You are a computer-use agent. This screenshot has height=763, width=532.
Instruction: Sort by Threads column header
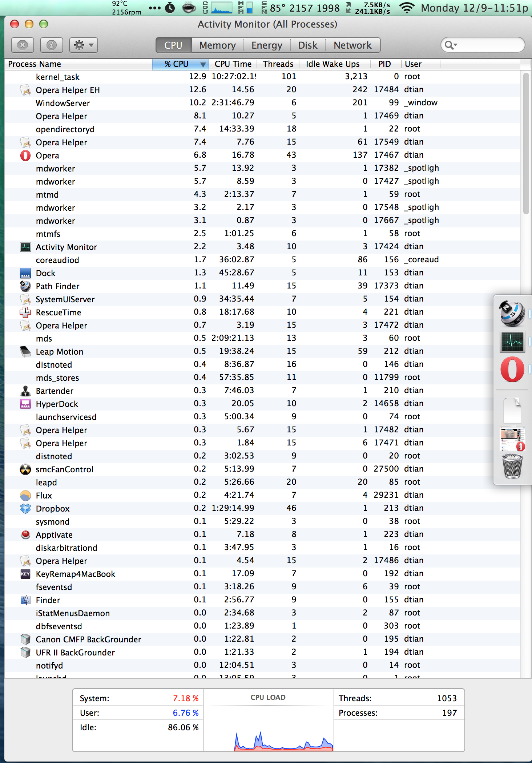278,64
